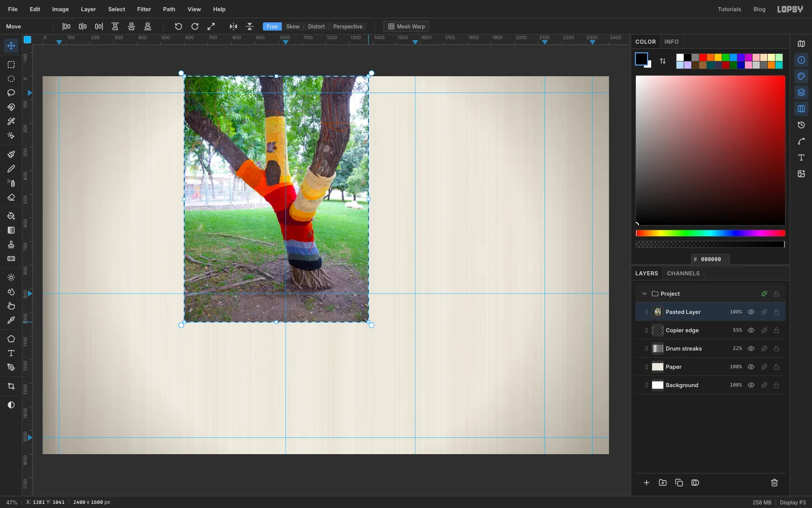Delete layer with the trash icon
This screenshot has height=508, width=812.
click(x=774, y=483)
